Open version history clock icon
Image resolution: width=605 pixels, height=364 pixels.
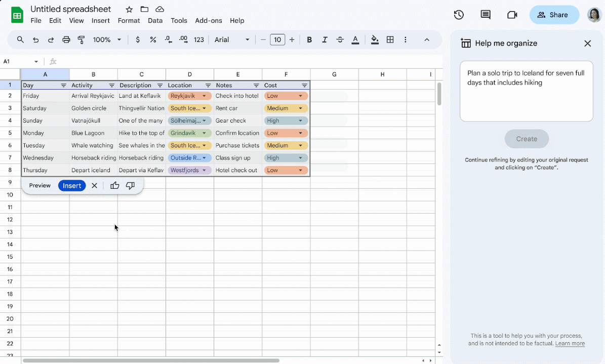point(459,15)
